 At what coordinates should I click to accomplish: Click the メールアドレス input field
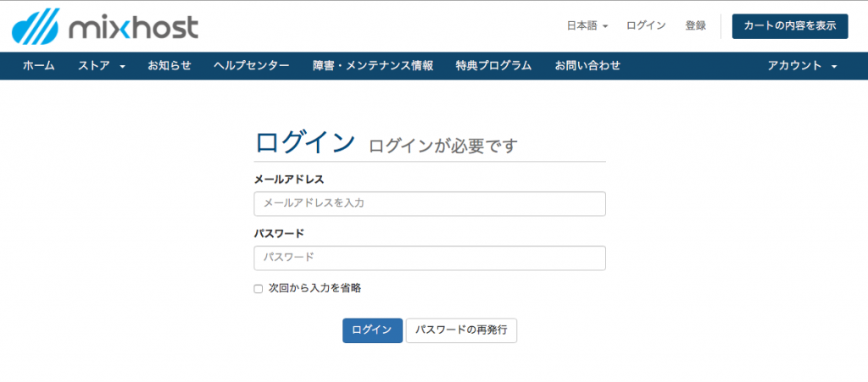click(x=430, y=204)
